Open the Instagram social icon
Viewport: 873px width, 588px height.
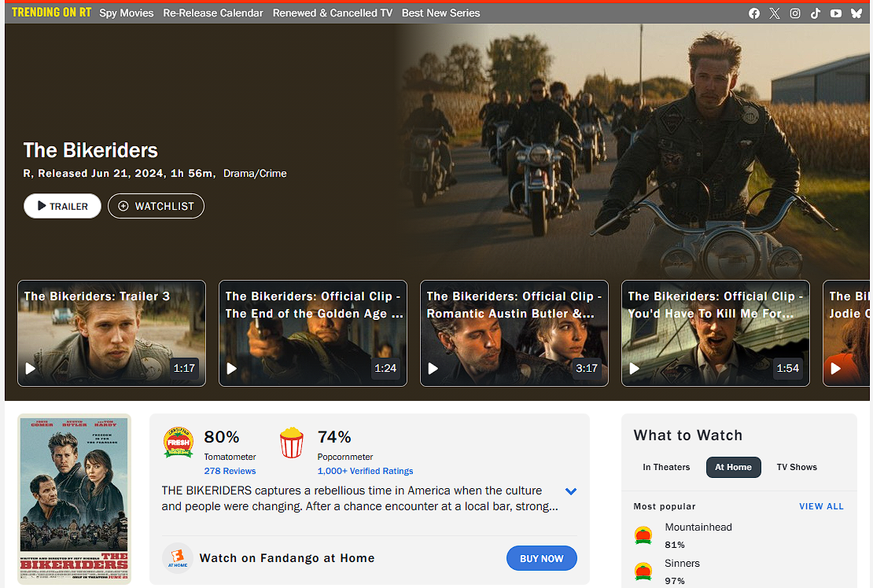coord(795,13)
